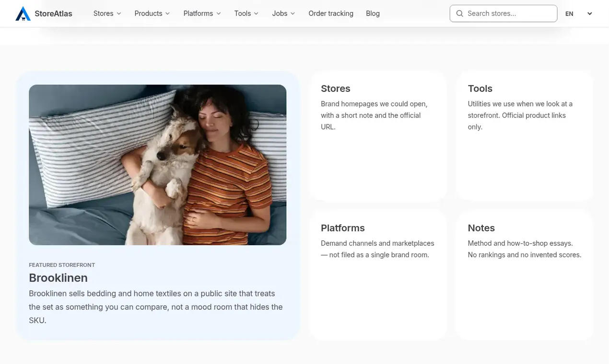The image size is (609, 364).
Task: Open the Platforms category card
Action: pos(378,275)
